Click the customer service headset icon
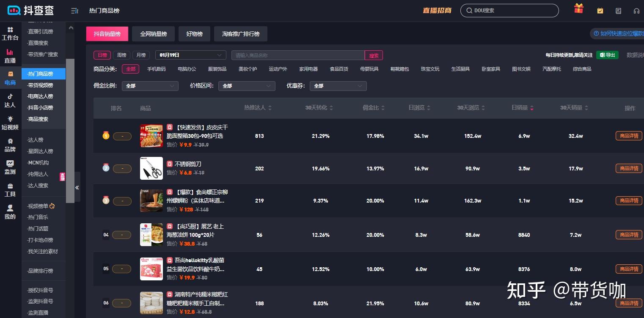The height and width of the screenshot is (318, 644). pyautogui.click(x=636, y=11)
